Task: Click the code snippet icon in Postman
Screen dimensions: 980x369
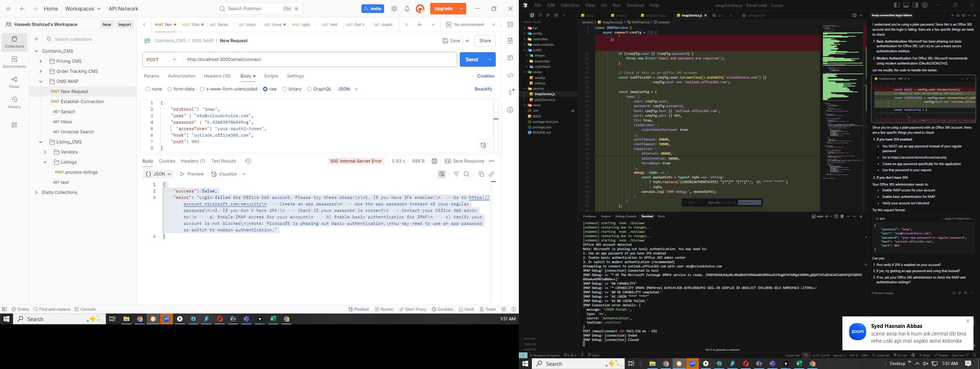Action: pos(510,75)
